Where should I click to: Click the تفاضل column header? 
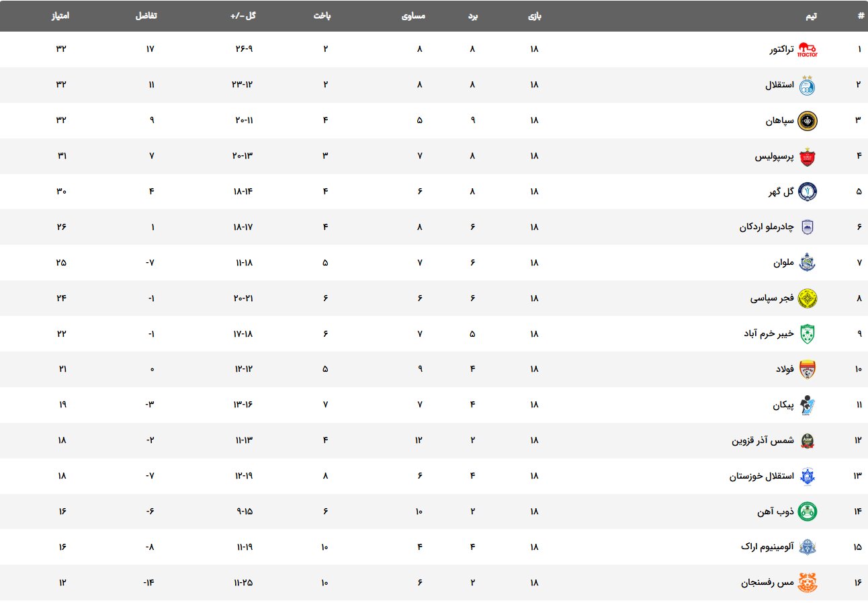(x=147, y=16)
